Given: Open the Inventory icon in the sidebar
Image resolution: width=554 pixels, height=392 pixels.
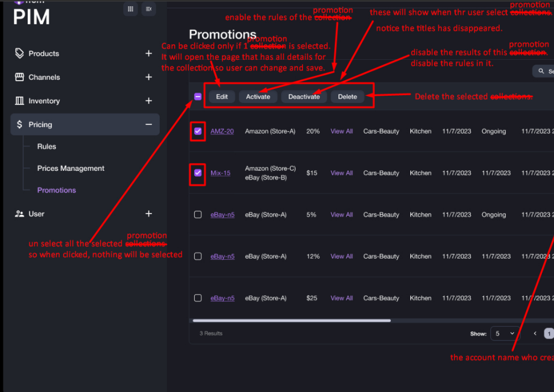Looking at the screenshot, I should [22, 101].
